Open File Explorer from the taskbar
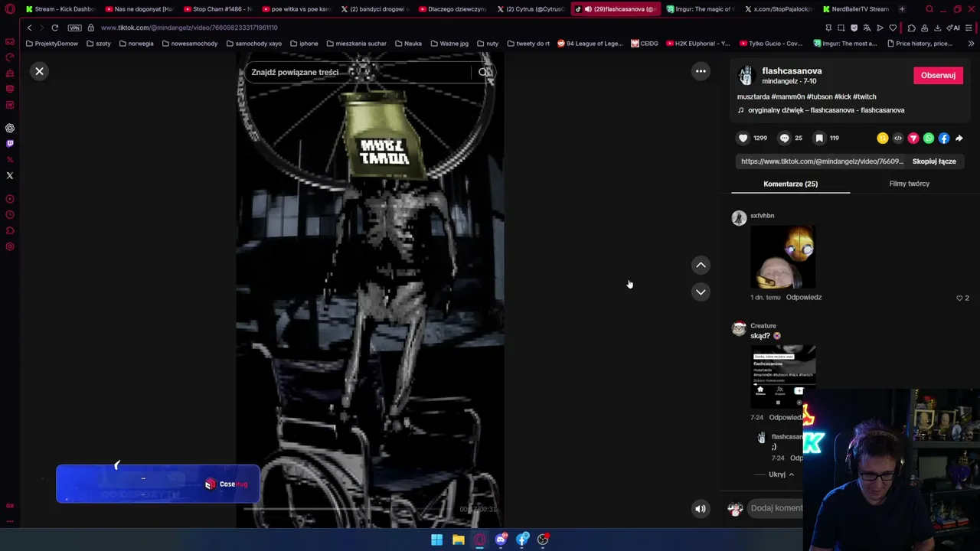 [458, 540]
